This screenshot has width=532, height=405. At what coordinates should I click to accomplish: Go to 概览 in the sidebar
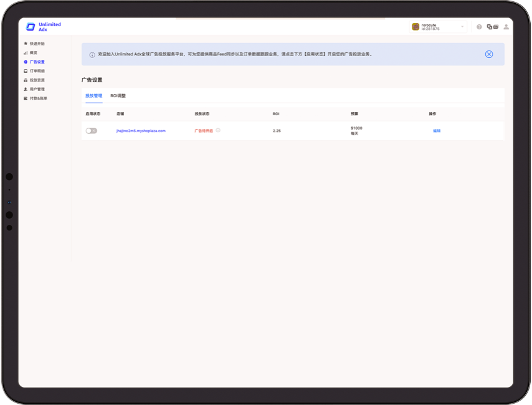(33, 53)
